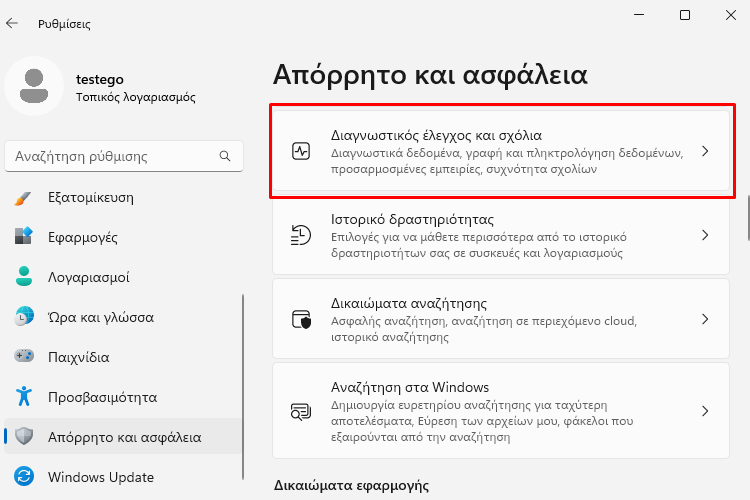Click the search permissions shield icon
750x500 pixels.
point(301,319)
